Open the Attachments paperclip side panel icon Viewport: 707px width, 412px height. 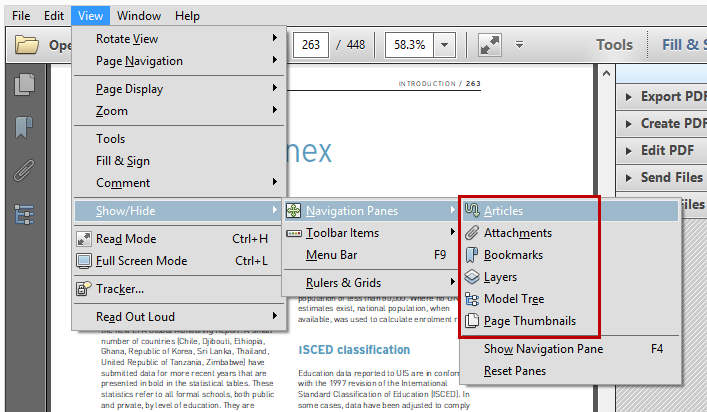[x=24, y=170]
